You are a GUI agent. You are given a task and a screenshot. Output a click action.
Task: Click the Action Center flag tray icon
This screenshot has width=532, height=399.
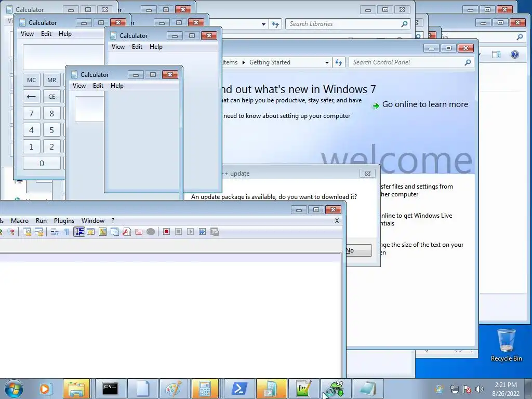point(467,389)
